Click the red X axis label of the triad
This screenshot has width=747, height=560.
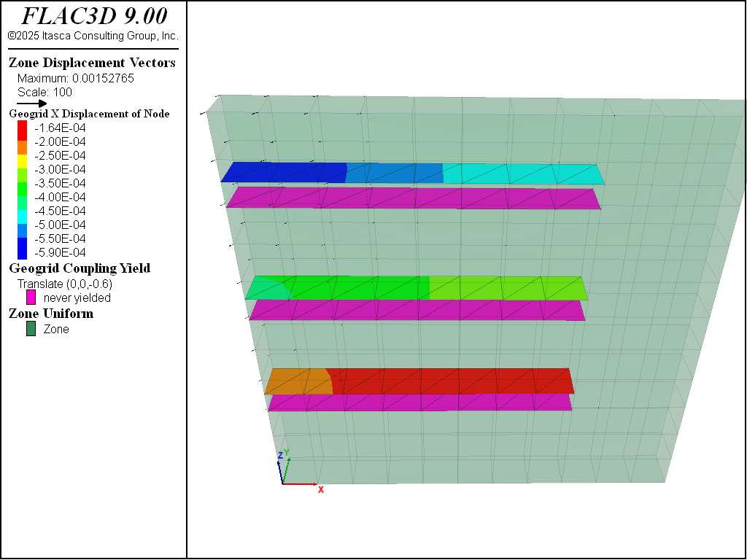pos(321,489)
